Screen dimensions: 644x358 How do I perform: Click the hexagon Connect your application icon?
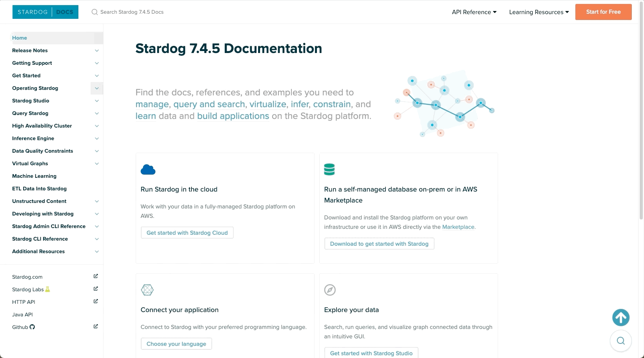tap(147, 290)
